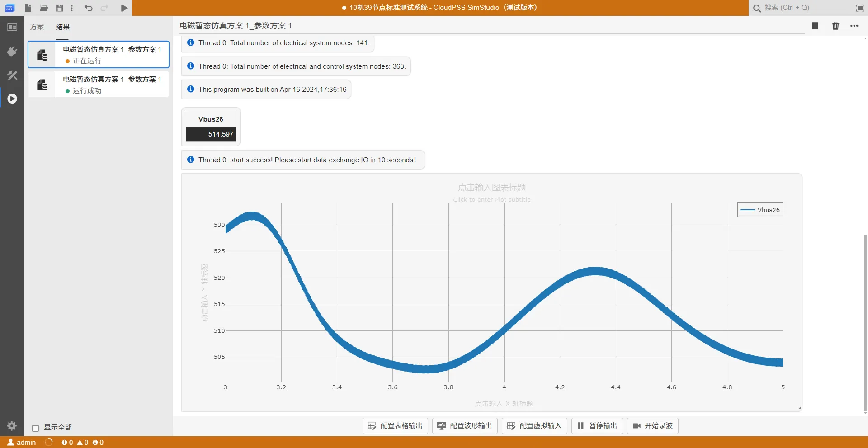Switch to the 结果 tab
Screen dimensions: 868x448
[x=62, y=27]
